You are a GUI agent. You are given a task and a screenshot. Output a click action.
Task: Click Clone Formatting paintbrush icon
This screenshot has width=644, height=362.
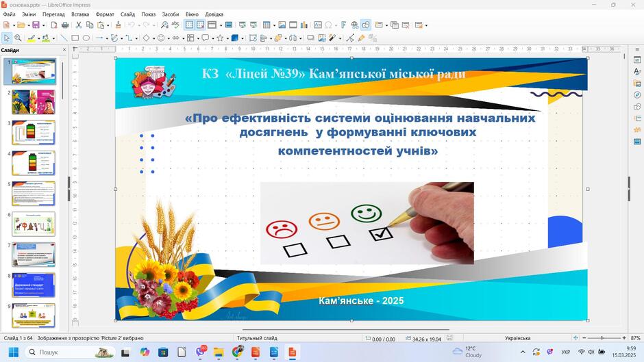point(118,25)
